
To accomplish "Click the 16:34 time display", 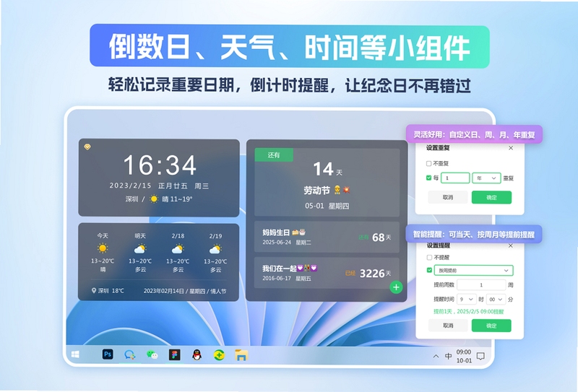I will [160, 165].
